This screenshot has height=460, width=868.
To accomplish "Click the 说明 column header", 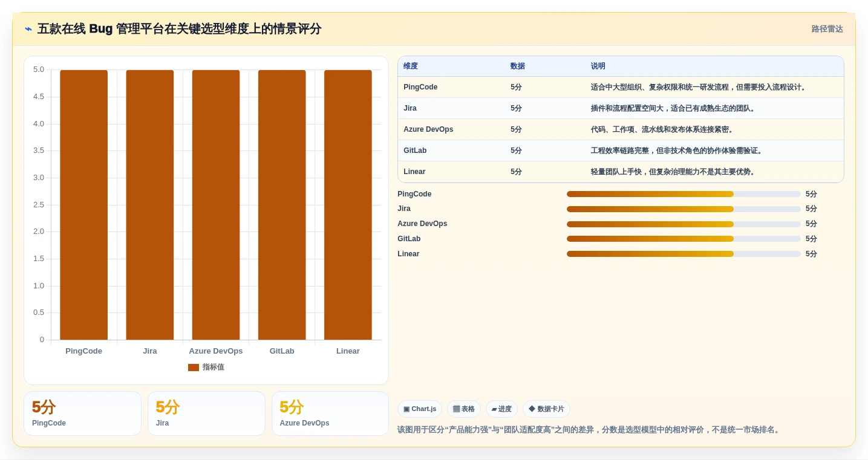I will (598, 66).
